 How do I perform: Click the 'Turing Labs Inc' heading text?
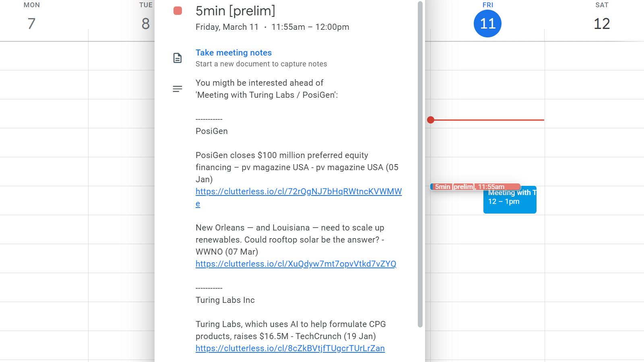pyautogui.click(x=225, y=300)
